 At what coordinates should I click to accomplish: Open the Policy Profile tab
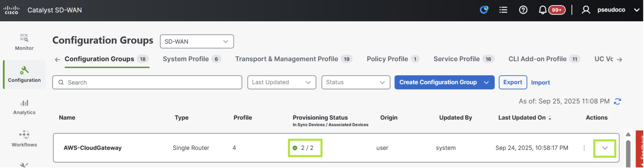pyautogui.click(x=393, y=59)
